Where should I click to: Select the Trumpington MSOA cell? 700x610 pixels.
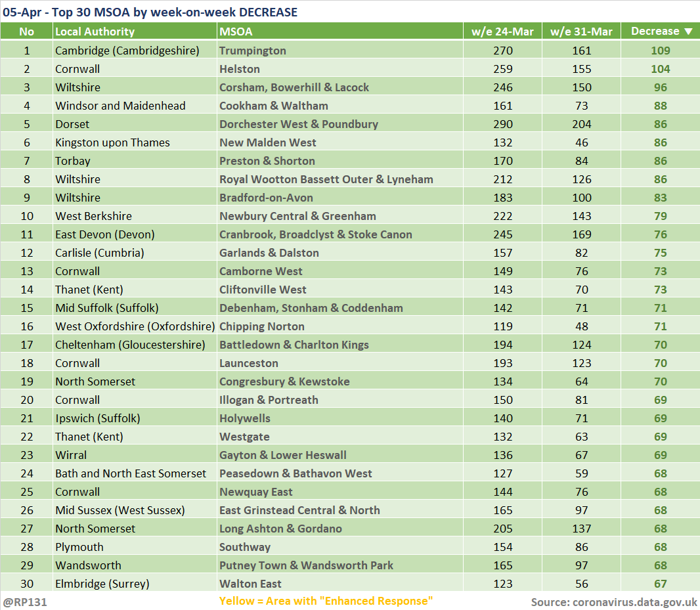pyautogui.click(x=253, y=51)
